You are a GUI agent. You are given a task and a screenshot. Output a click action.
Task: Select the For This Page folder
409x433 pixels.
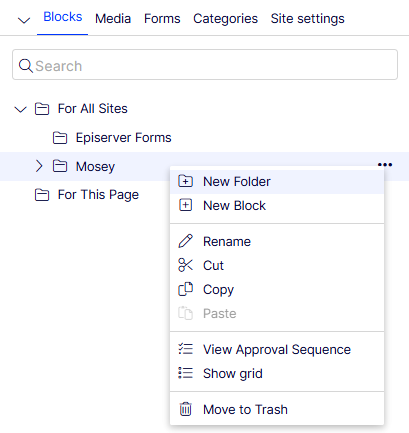[87, 195]
